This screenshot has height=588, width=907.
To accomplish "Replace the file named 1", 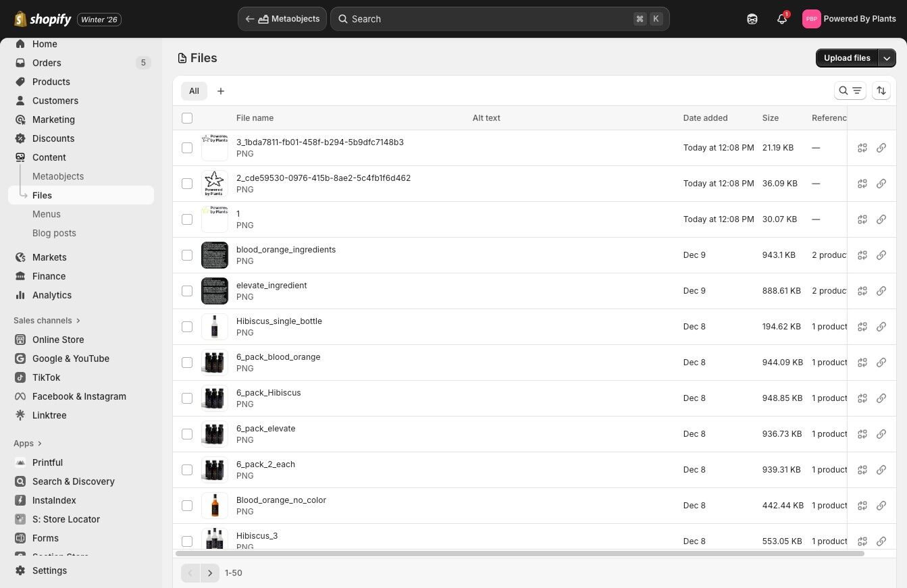I will pos(862,219).
